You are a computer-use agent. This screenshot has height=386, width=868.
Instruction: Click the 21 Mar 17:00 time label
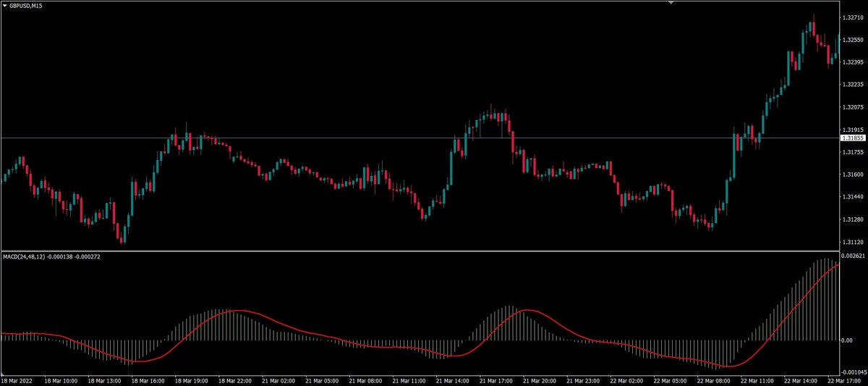496,380
